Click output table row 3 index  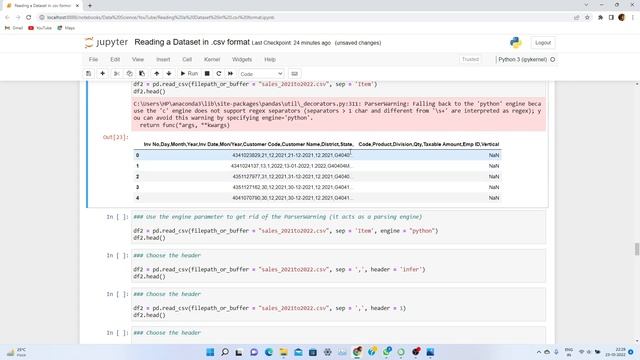(x=138, y=187)
